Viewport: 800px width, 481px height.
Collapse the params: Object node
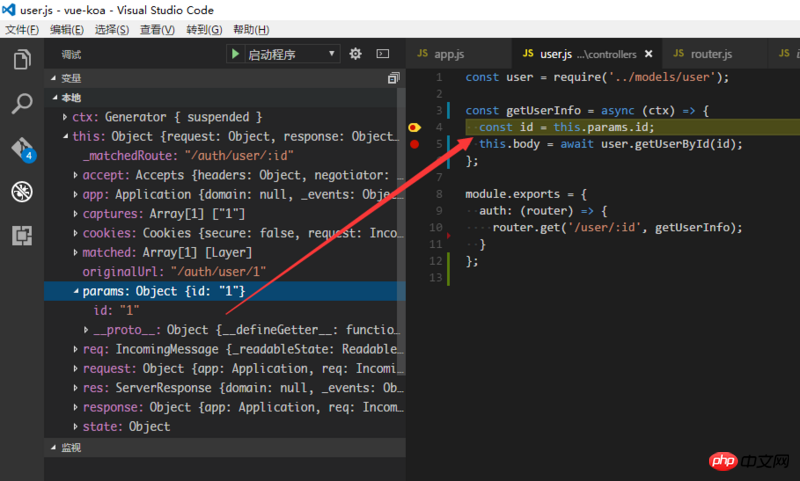tap(76, 291)
